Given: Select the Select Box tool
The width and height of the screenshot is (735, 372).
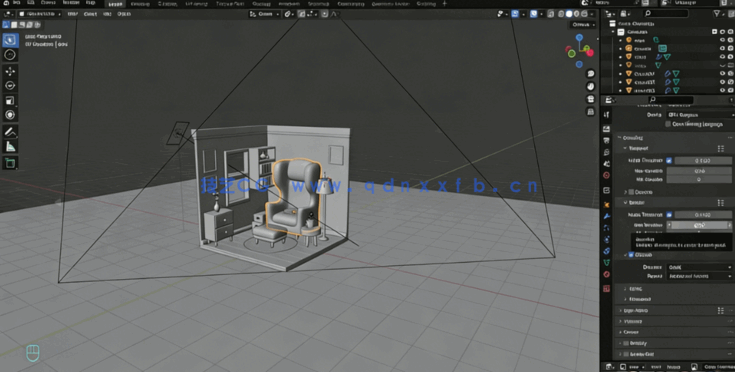Looking at the screenshot, I should pos(10,40).
